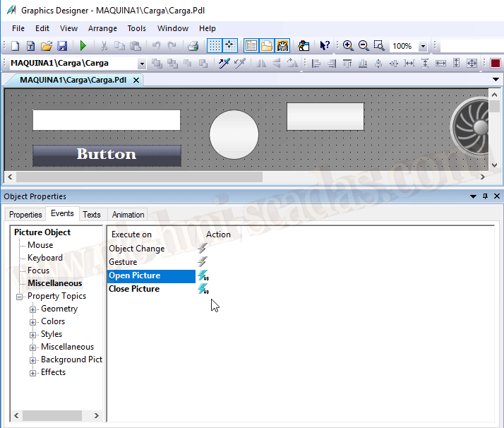Click the Print icon
This screenshot has width=504, height=428.
(193, 46)
